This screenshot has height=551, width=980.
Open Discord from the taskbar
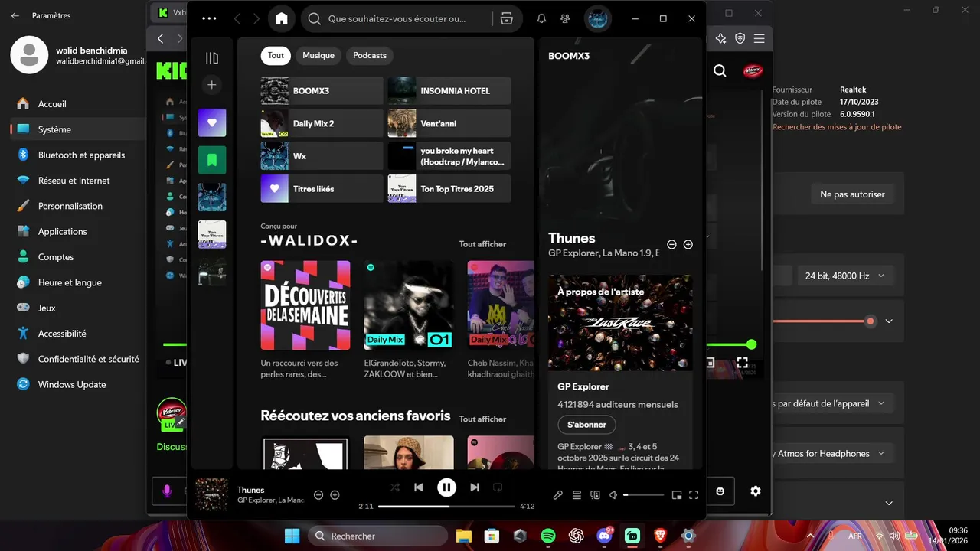tap(605, 536)
